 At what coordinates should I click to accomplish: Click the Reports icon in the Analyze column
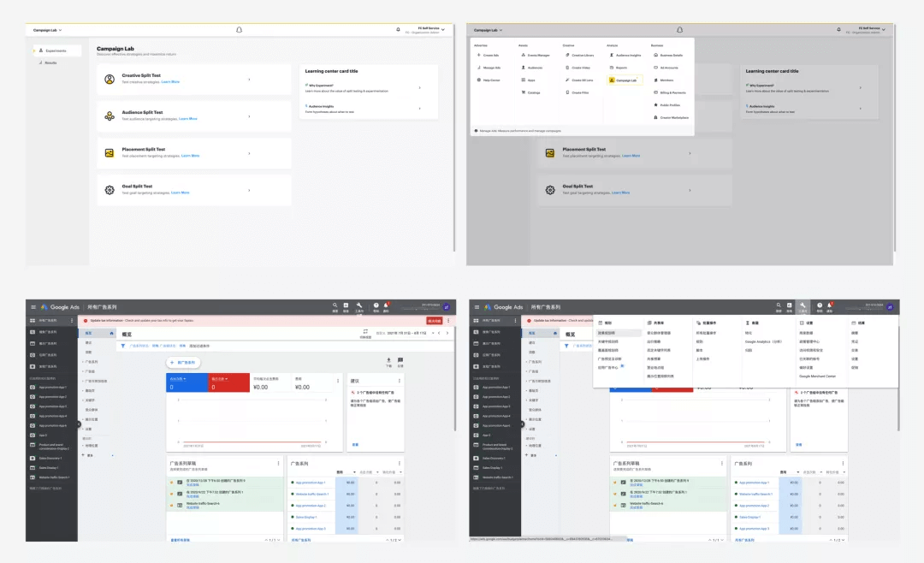point(612,68)
